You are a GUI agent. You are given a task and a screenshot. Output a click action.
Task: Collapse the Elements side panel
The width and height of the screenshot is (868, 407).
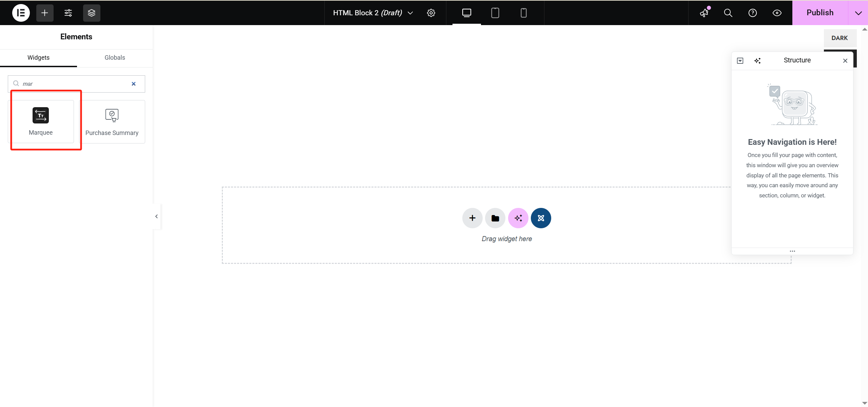tap(156, 216)
